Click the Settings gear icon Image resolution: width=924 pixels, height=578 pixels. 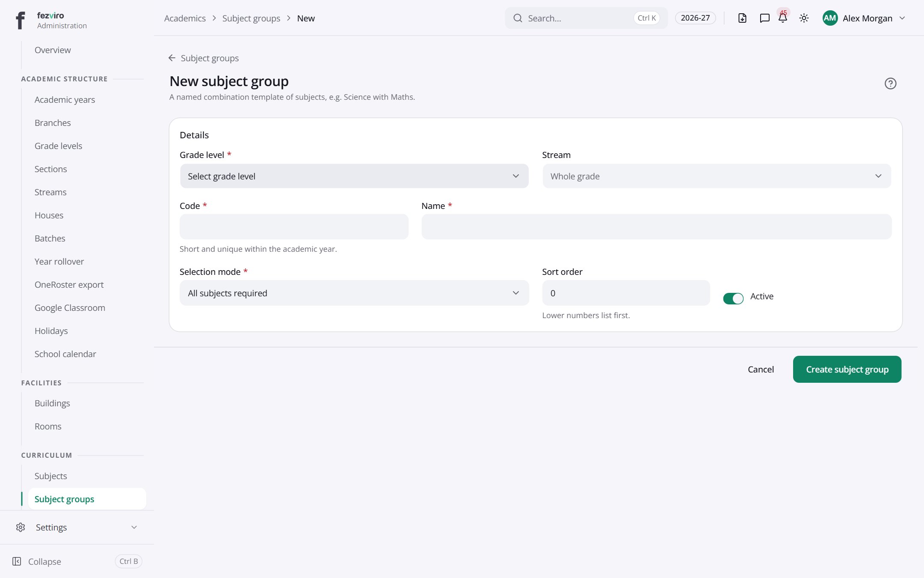[x=21, y=527]
